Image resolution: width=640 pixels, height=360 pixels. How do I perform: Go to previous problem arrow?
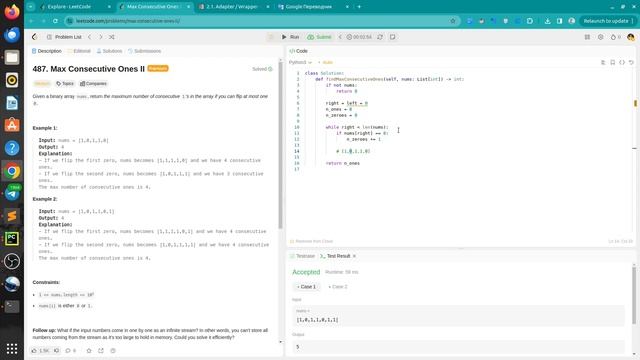click(90, 37)
